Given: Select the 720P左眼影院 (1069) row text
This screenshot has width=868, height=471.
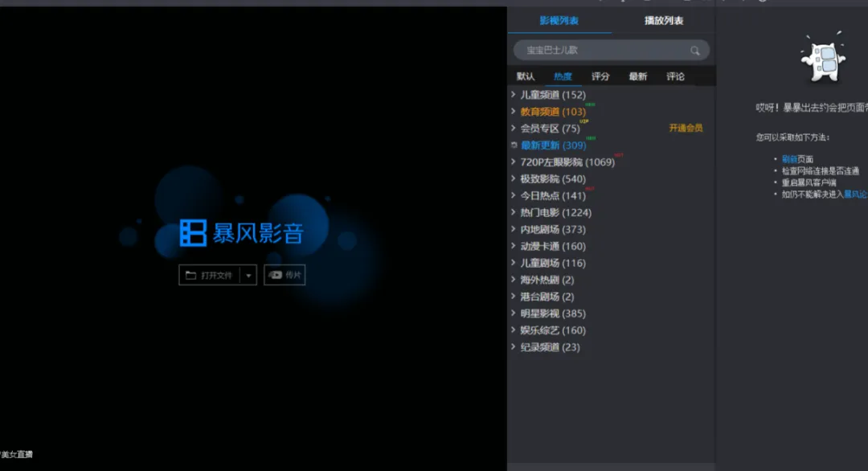Looking at the screenshot, I should click(x=567, y=162).
